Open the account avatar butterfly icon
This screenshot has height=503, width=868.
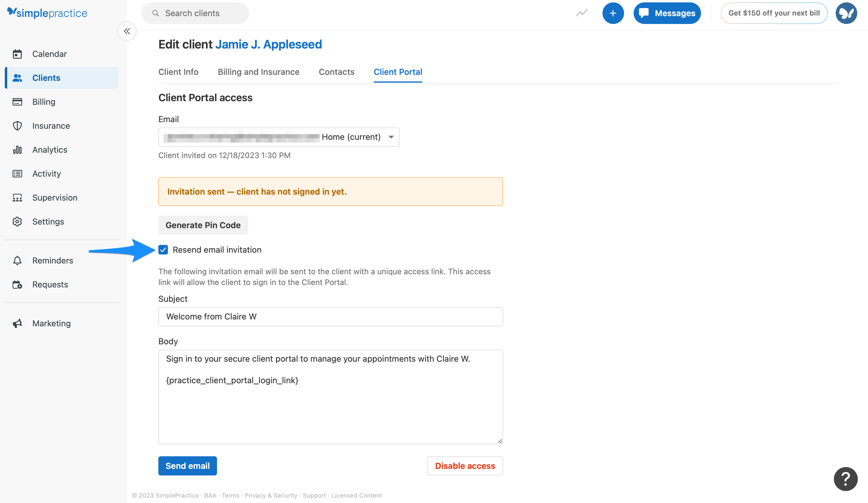click(846, 13)
